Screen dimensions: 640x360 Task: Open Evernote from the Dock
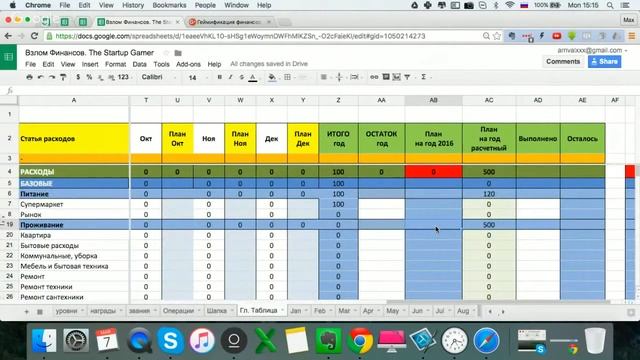click(x=329, y=340)
